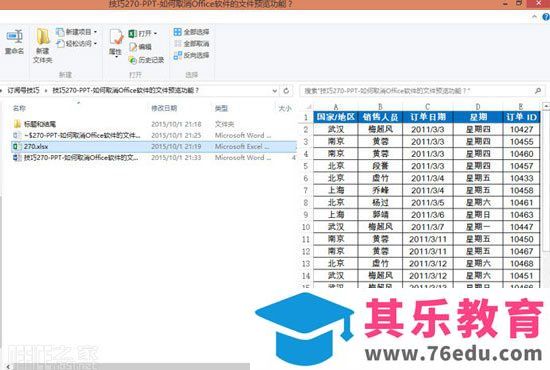Screen dimensions: 550x370
Task: Open Explorer help question-mark icon
Action: tap(546, 16)
